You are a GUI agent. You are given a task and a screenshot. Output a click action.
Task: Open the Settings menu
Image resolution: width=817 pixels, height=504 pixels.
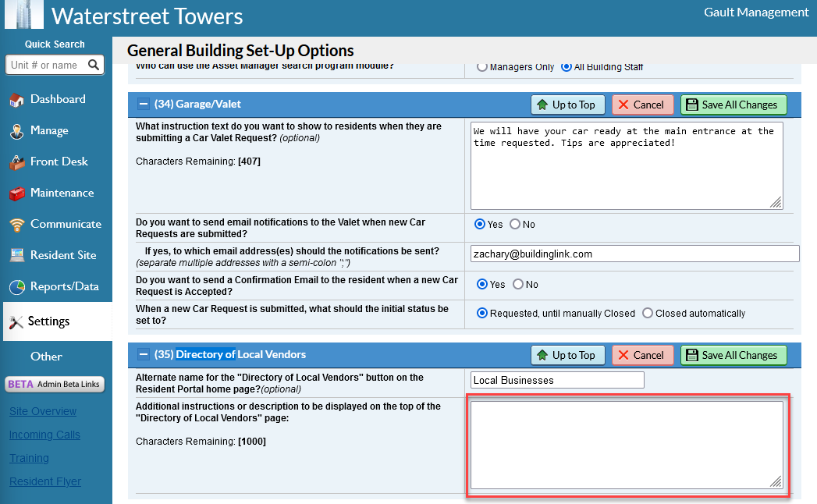tap(57, 321)
